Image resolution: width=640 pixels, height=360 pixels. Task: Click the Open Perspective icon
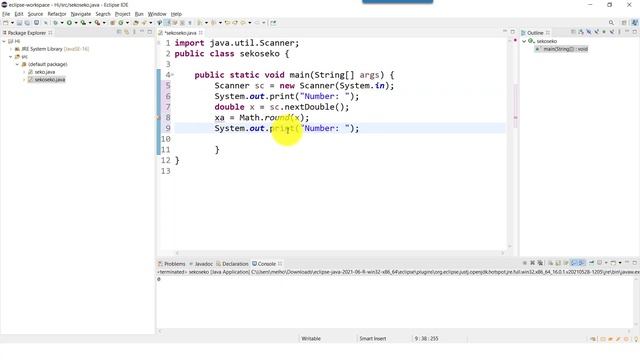click(624, 23)
